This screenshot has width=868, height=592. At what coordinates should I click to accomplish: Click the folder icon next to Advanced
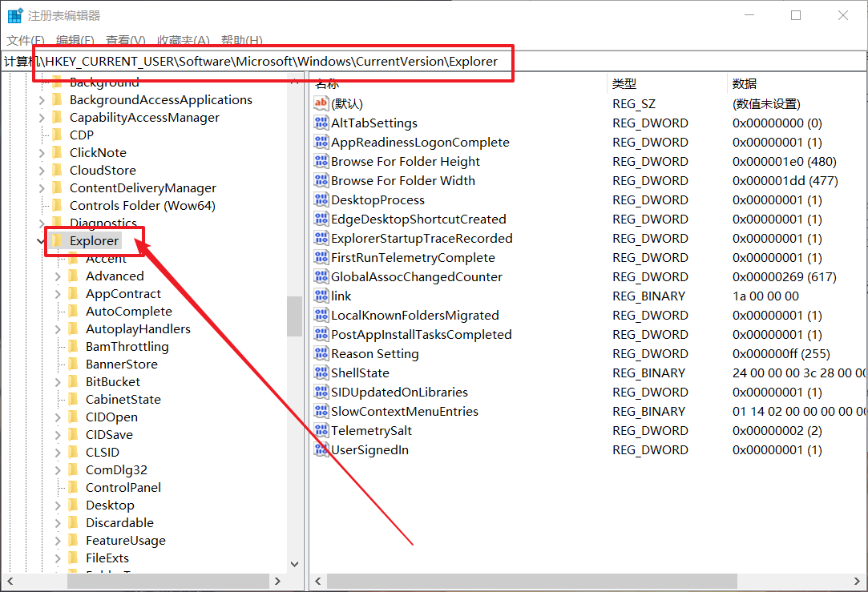pyautogui.click(x=74, y=276)
